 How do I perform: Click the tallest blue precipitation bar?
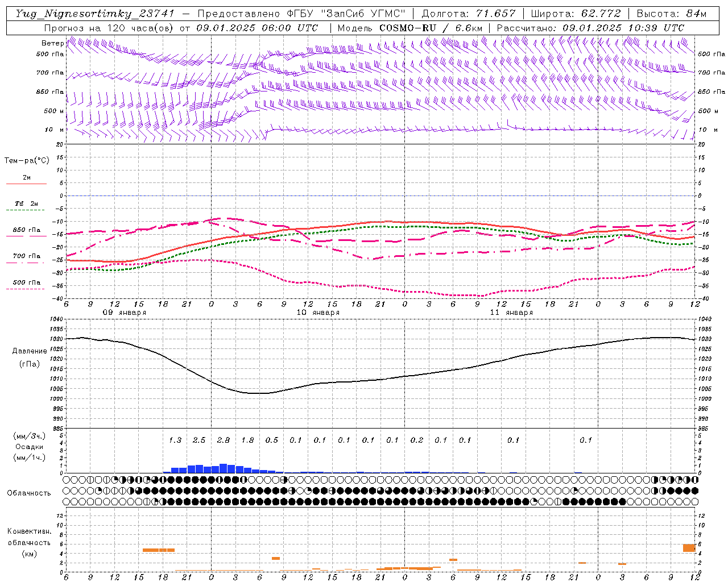click(224, 468)
